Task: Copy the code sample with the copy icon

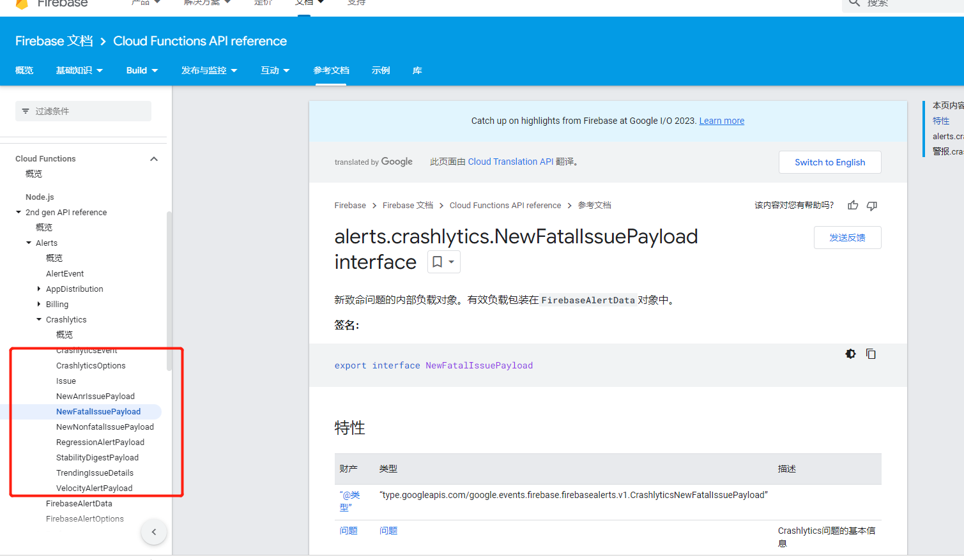Action: [871, 354]
